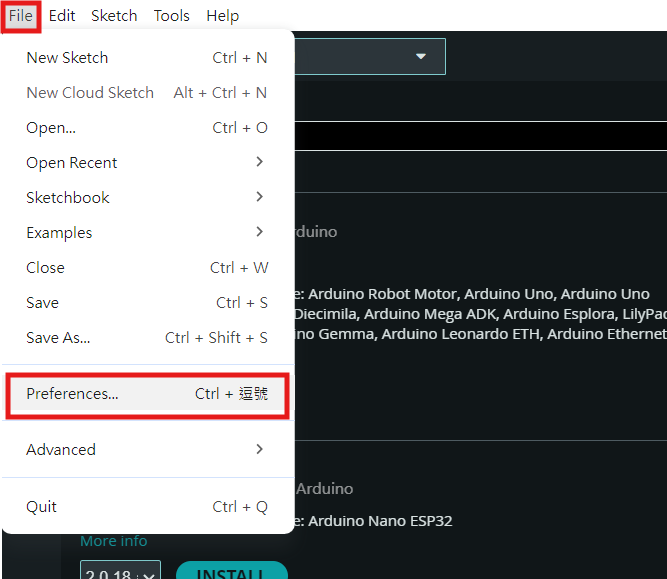Image resolution: width=667 pixels, height=579 pixels.
Task: Expand the Open Recent submenu
Action: 147,163
